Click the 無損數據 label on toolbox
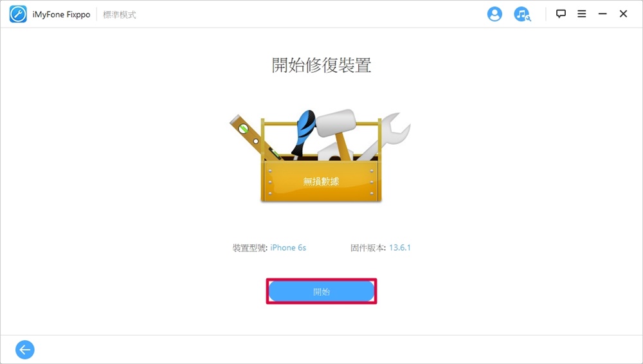Screen dimensions: 643x364 pos(321,181)
